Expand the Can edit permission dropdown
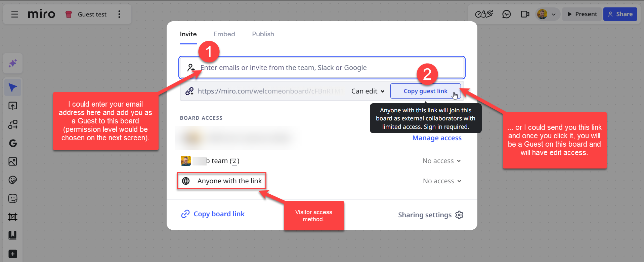Screen dimensions: 644x262 click(368, 91)
